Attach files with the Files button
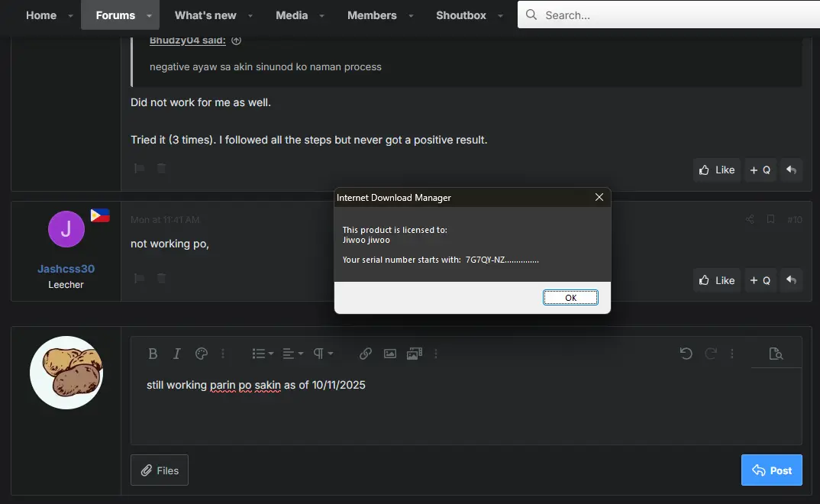 [160, 470]
